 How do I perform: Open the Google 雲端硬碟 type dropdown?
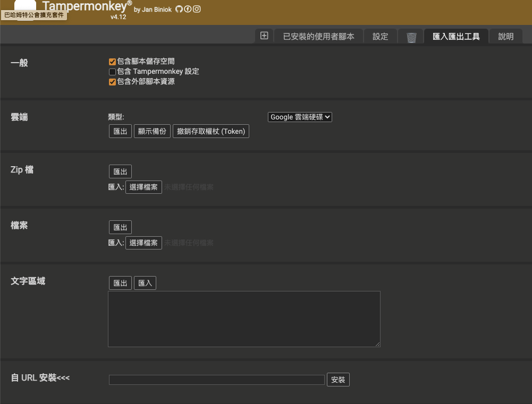pyautogui.click(x=300, y=117)
